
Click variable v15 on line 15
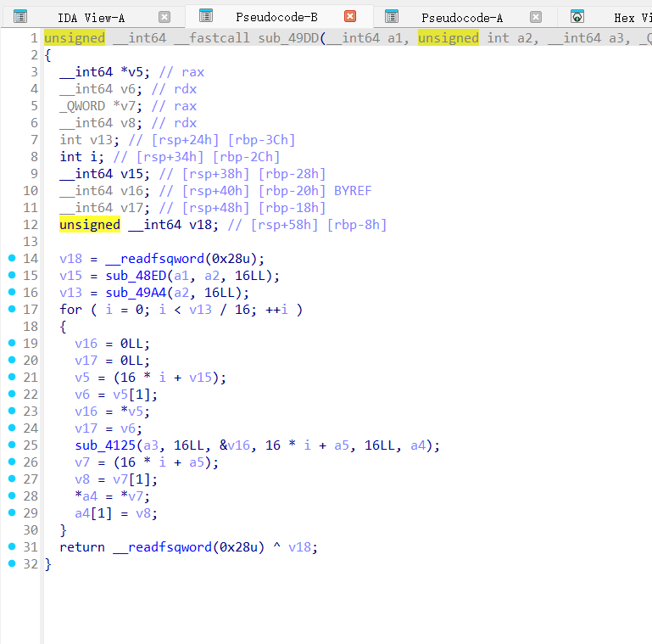tap(70, 276)
